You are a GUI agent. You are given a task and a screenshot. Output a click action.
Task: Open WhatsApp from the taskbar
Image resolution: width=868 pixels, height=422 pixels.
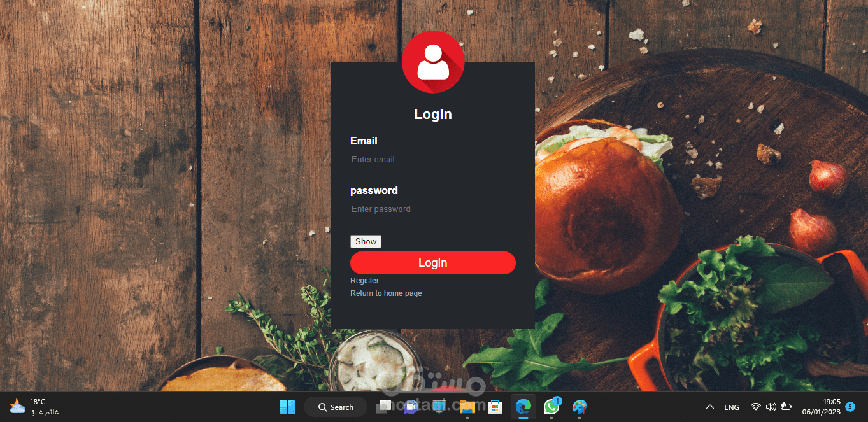click(551, 407)
